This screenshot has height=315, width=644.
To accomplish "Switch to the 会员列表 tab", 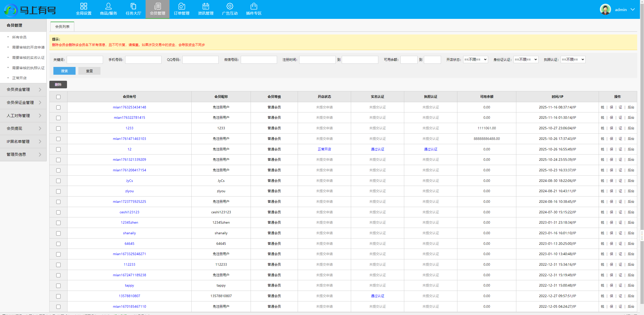I will click(62, 27).
